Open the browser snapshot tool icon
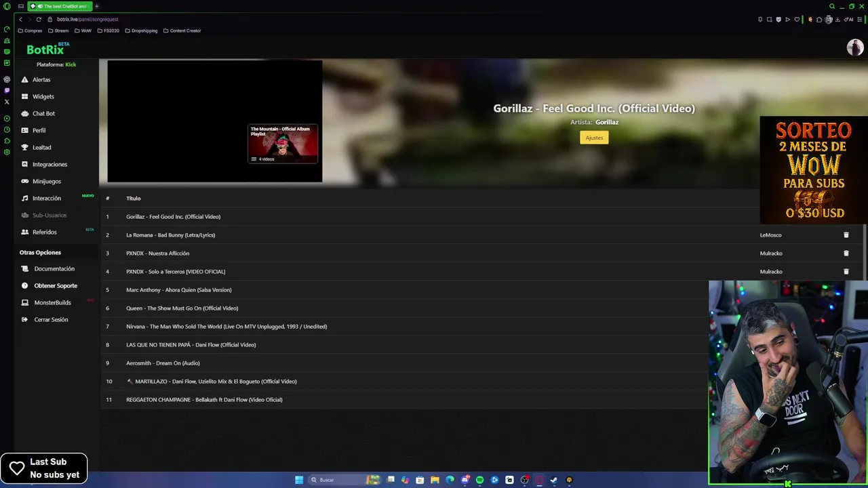 pos(769,19)
